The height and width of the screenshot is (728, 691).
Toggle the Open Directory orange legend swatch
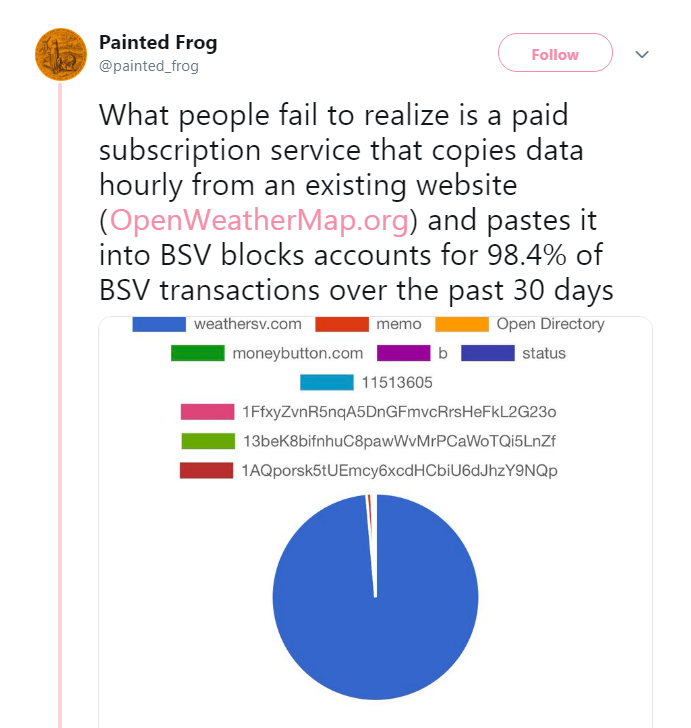click(x=462, y=324)
